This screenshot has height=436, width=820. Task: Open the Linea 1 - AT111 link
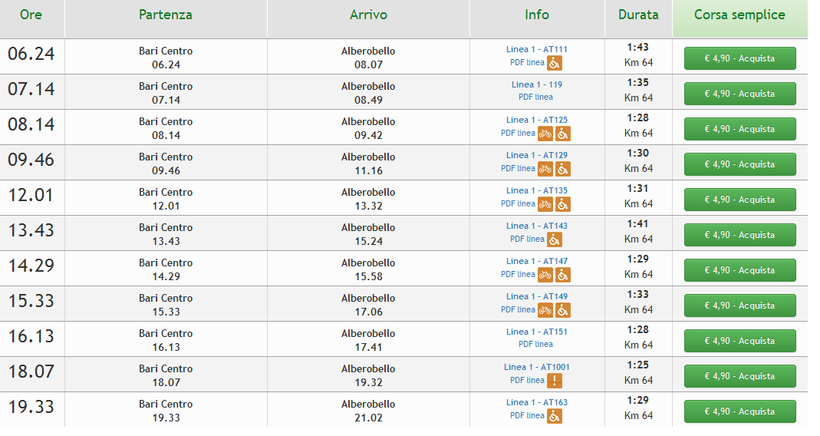pos(536,49)
